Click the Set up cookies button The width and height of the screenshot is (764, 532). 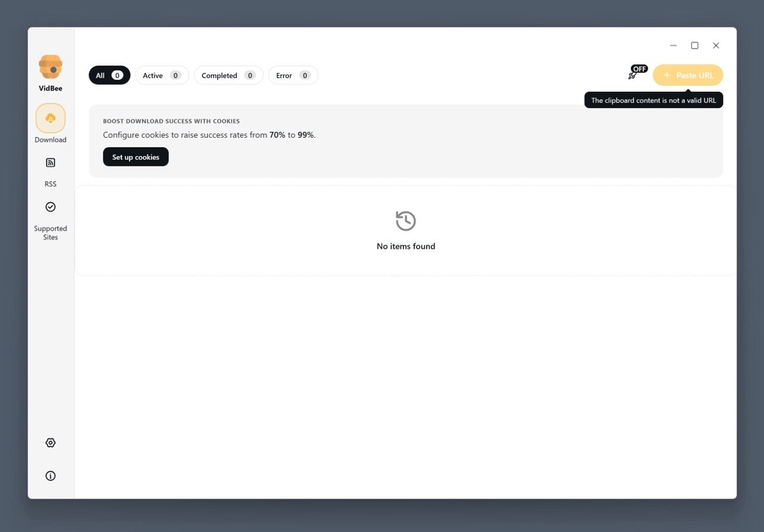click(x=135, y=157)
